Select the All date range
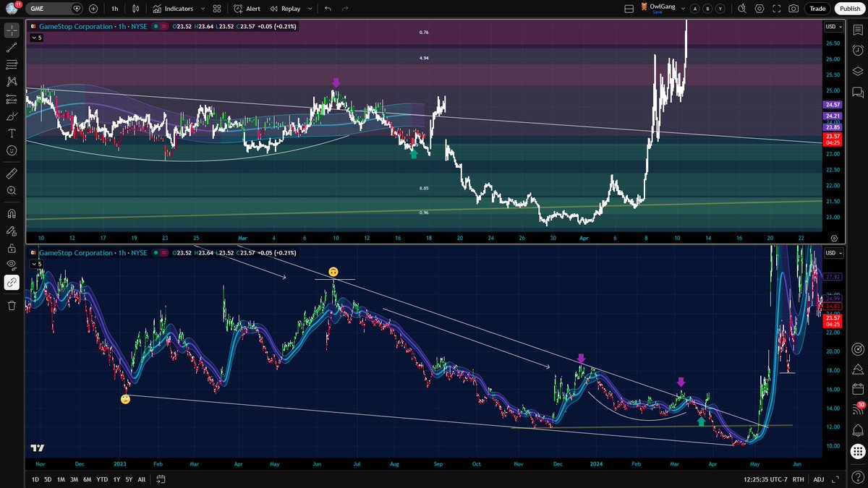The width and height of the screenshot is (868, 488). (x=141, y=479)
